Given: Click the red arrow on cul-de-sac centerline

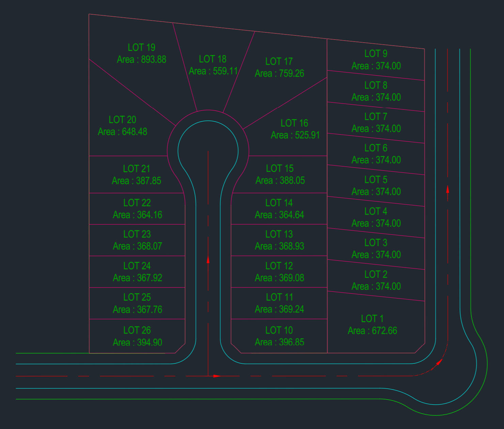Looking at the screenshot, I should tap(208, 260).
